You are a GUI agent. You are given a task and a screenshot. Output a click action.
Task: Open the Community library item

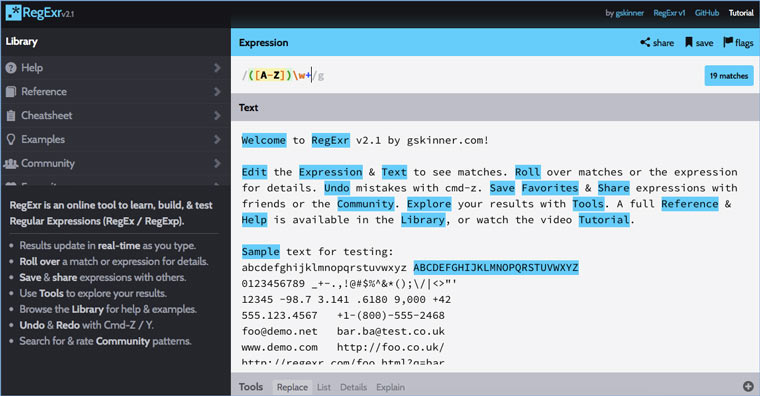click(x=115, y=163)
